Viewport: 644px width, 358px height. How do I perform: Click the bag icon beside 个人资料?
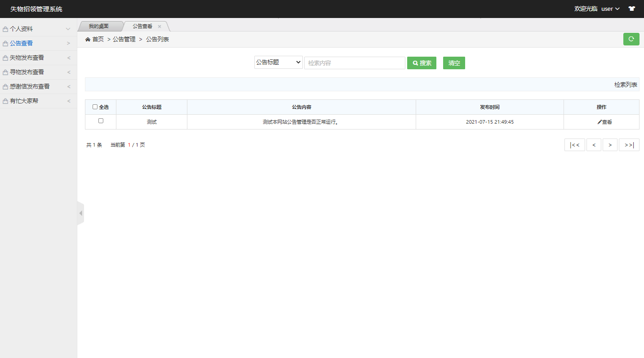point(5,29)
